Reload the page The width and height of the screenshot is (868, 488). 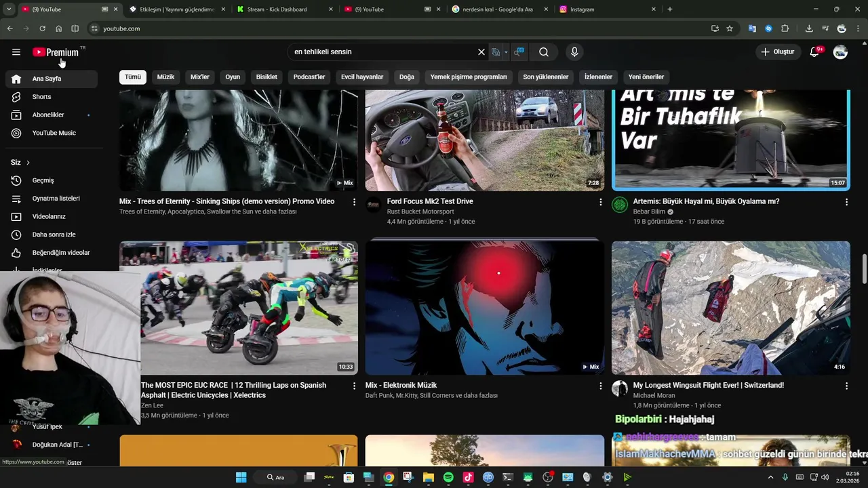(42, 28)
